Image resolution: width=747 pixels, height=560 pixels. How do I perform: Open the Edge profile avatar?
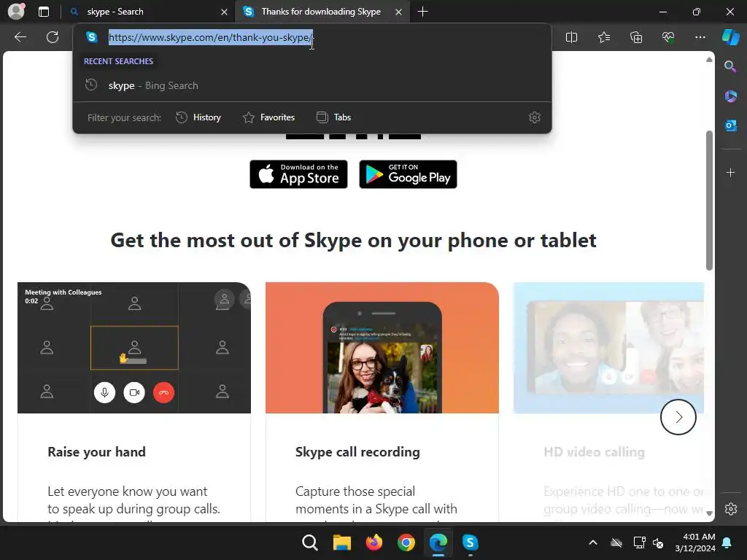[x=16, y=12]
